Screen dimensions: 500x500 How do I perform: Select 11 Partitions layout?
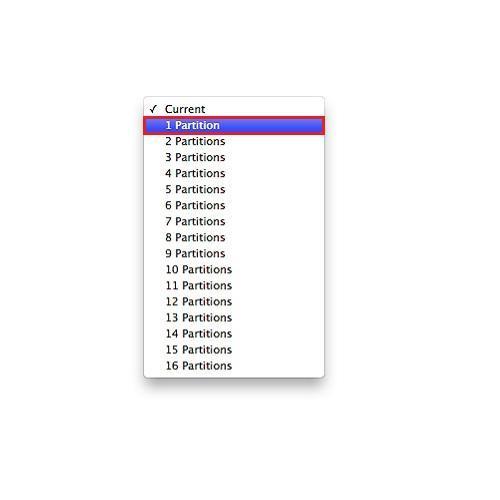click(234, 285)
